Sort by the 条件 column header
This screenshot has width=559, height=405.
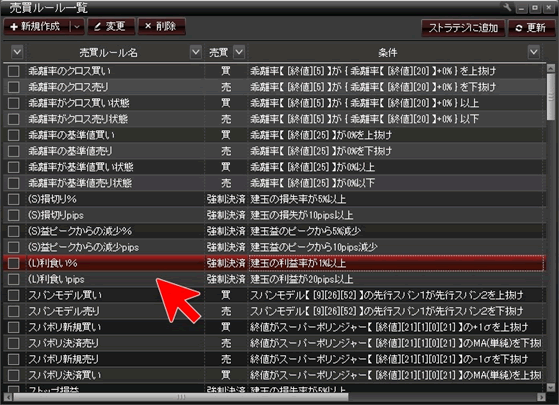click(x=388, y=53)
